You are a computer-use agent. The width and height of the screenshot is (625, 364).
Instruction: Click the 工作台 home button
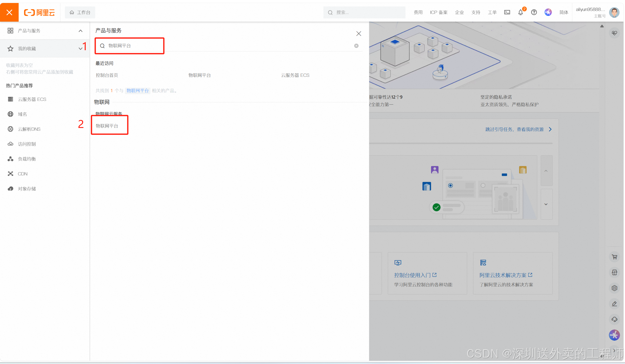[80, 12]
